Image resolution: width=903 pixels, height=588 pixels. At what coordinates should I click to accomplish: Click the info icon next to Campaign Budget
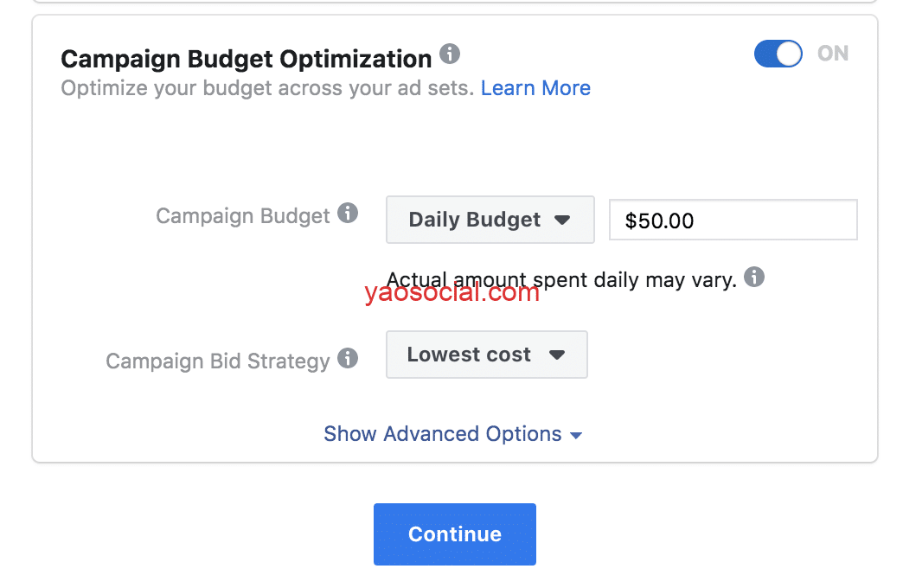(348, 213)
